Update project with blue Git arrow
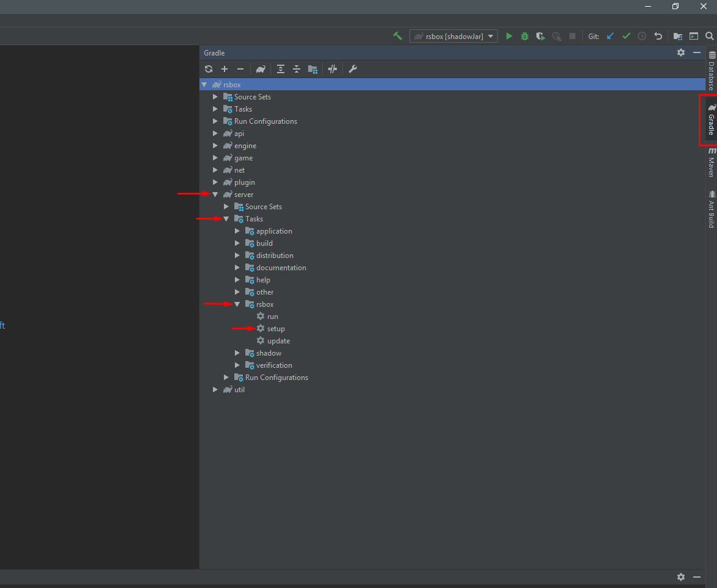This screenshot has height=588, width=717. tap(610, 36)
